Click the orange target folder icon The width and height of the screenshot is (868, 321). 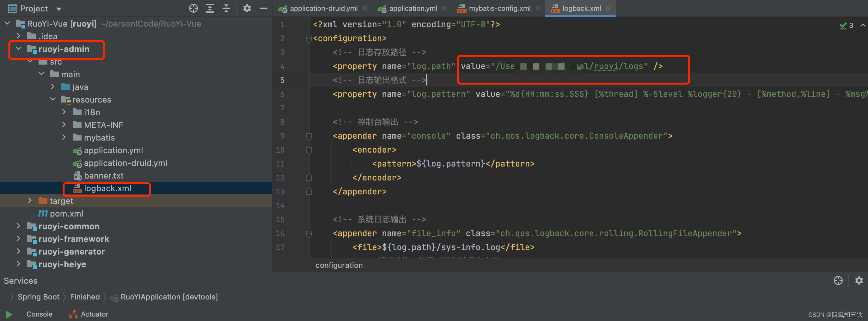(43, 201)
